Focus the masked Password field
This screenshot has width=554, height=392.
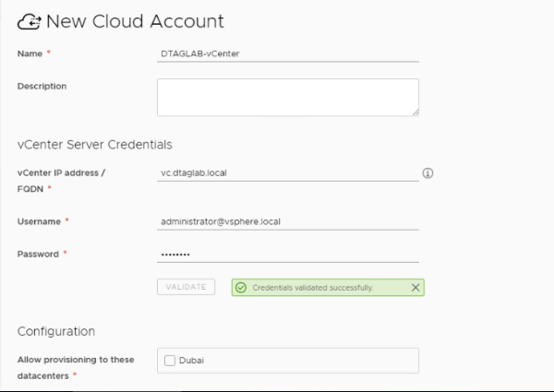click(288, 254)
